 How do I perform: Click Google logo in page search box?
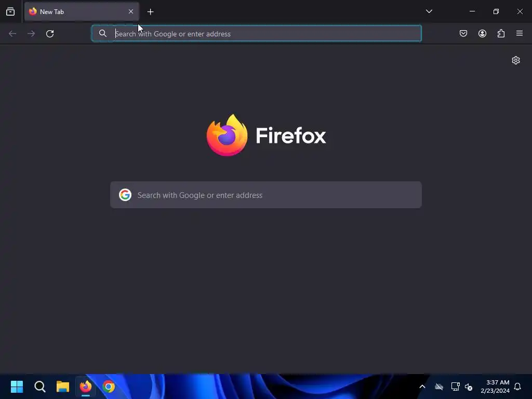pyautogui.click(x=125, y=195)
